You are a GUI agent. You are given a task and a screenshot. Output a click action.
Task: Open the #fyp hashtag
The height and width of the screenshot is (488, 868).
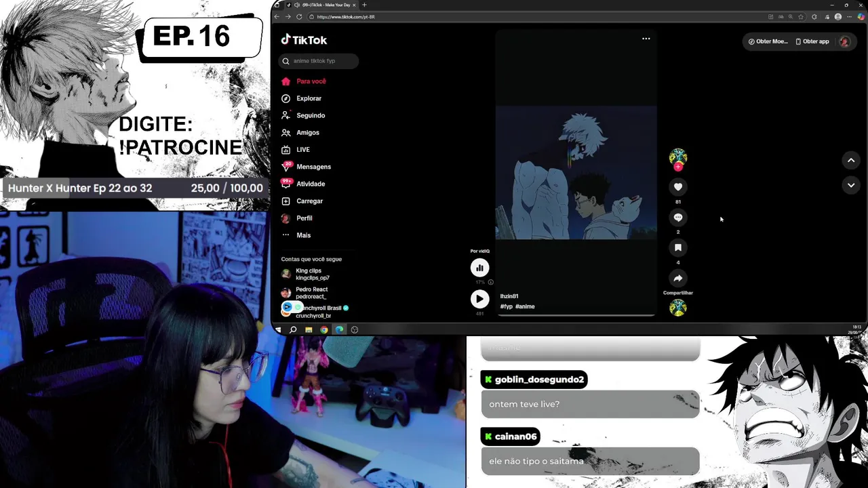(506, 306)
